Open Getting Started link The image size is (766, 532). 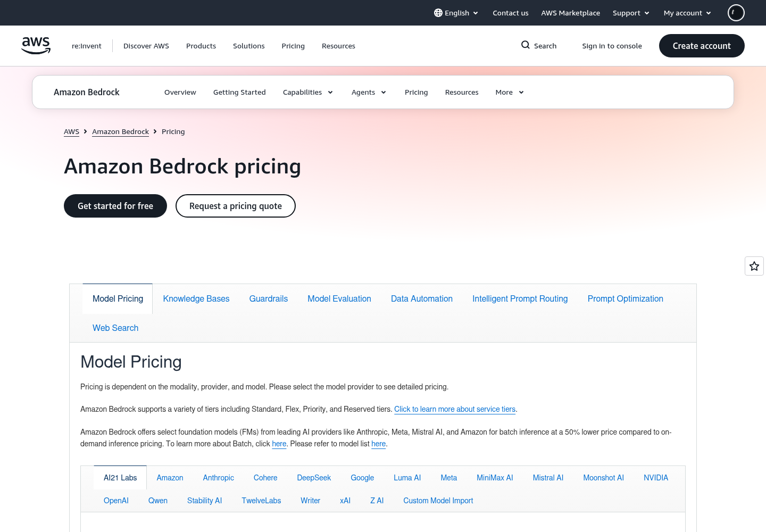pyautogui.click(x=239, y=92)
